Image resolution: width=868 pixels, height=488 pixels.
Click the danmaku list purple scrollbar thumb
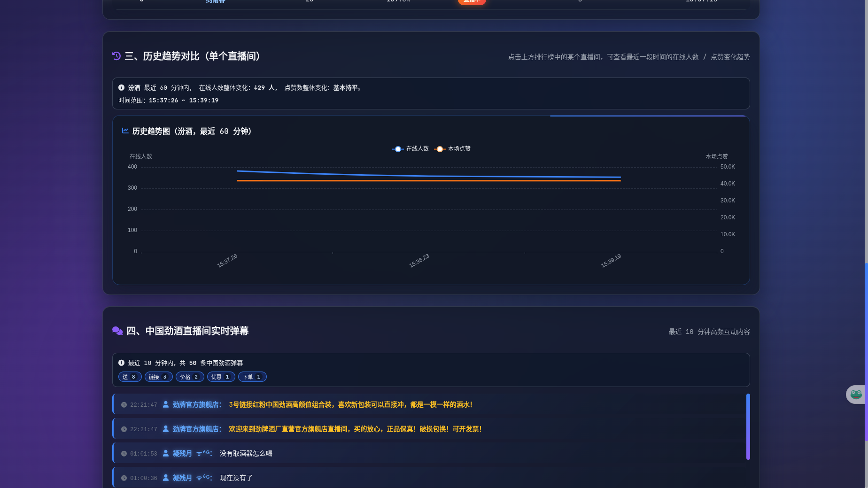(x=748, y=426)
